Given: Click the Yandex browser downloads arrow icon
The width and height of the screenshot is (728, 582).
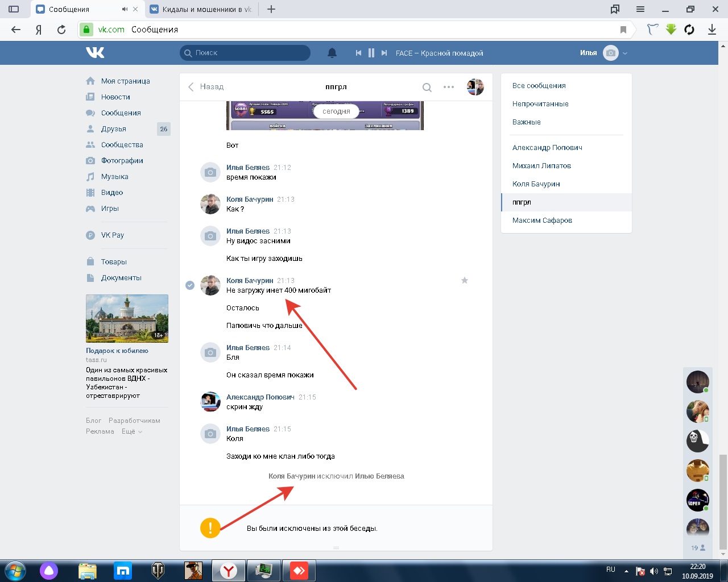Looking at the screenshot, I should point(712,30).
